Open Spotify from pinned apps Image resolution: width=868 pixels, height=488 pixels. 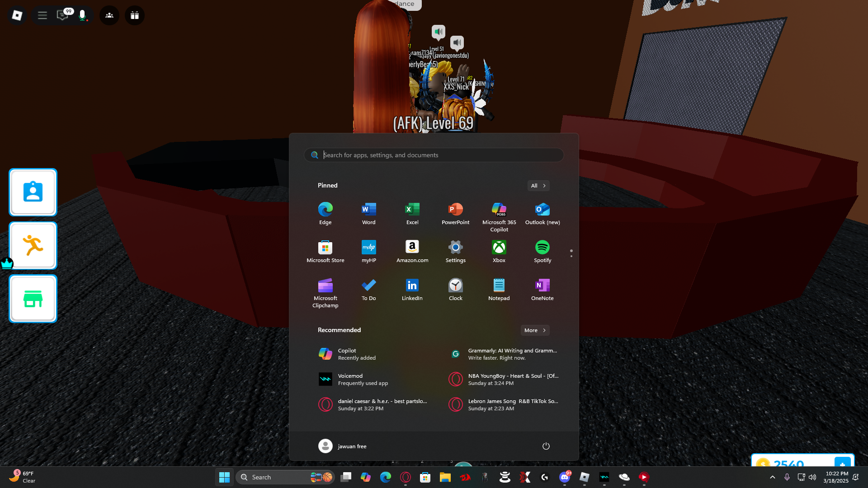(542, 251)
